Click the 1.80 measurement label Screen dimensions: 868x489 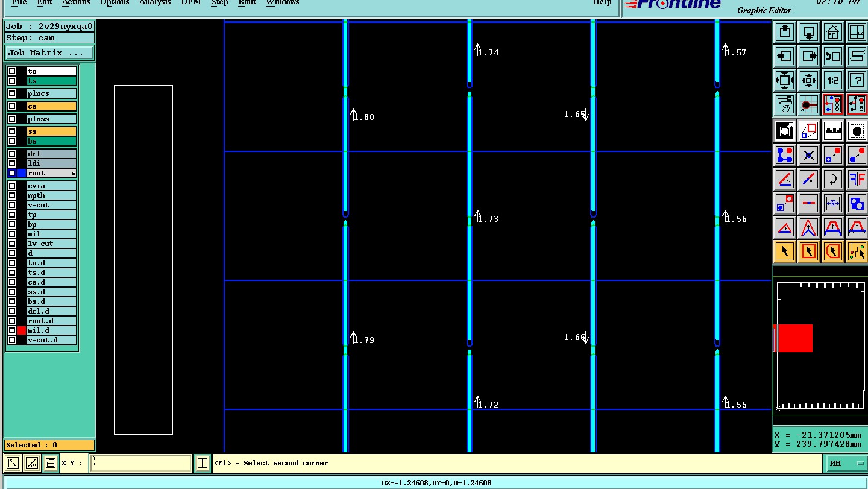[364, 117]
